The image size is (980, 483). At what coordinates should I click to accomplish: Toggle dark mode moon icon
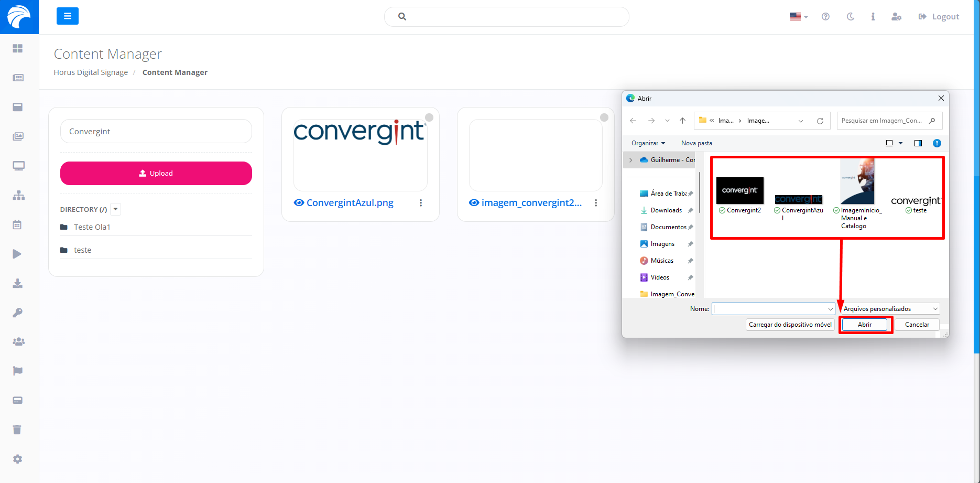(850, 17)
